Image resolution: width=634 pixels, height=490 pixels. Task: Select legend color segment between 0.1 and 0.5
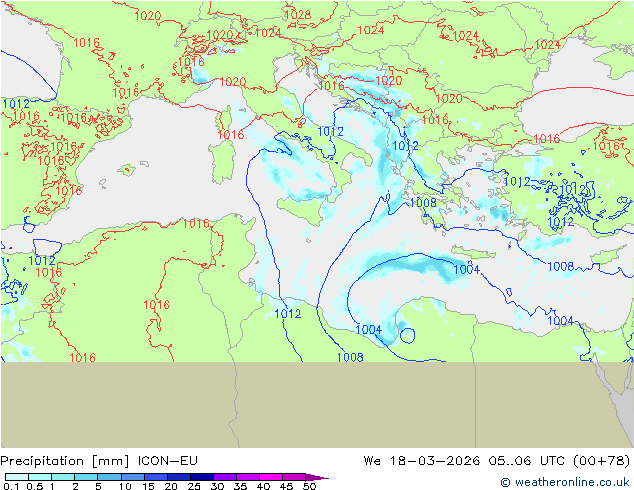click(x=17, y=477)
